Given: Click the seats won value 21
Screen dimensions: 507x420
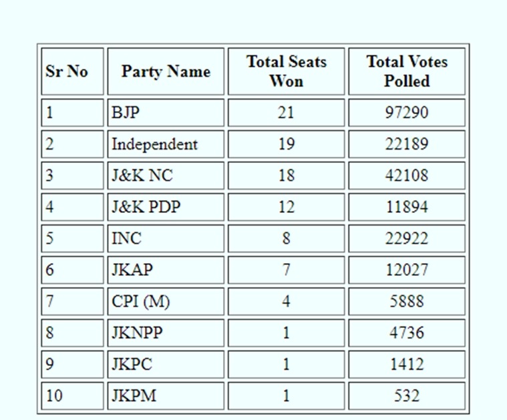Looking at the screenshot, I should (x=286, y=112).
